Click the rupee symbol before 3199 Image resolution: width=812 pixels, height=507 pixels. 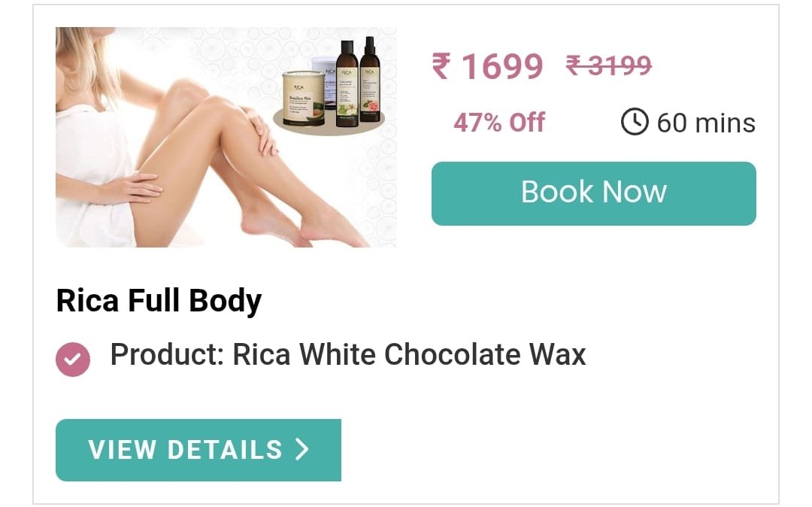(574, 65)
